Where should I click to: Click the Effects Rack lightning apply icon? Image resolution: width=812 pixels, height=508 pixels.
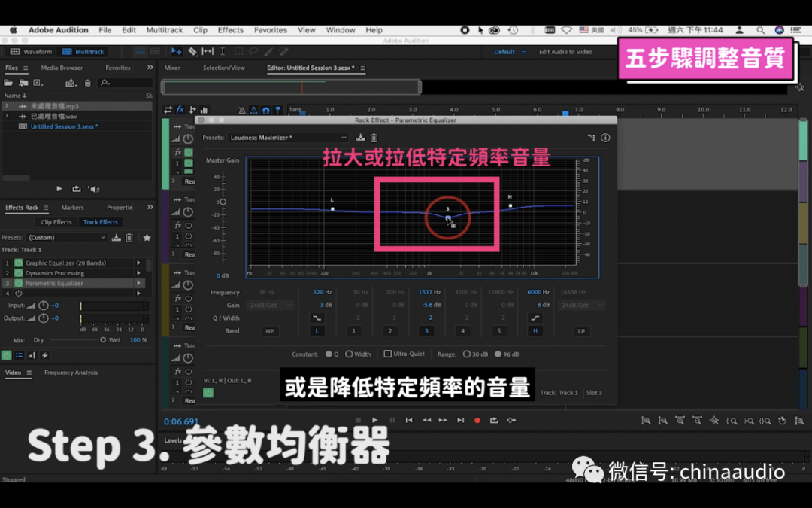[45, 355]
